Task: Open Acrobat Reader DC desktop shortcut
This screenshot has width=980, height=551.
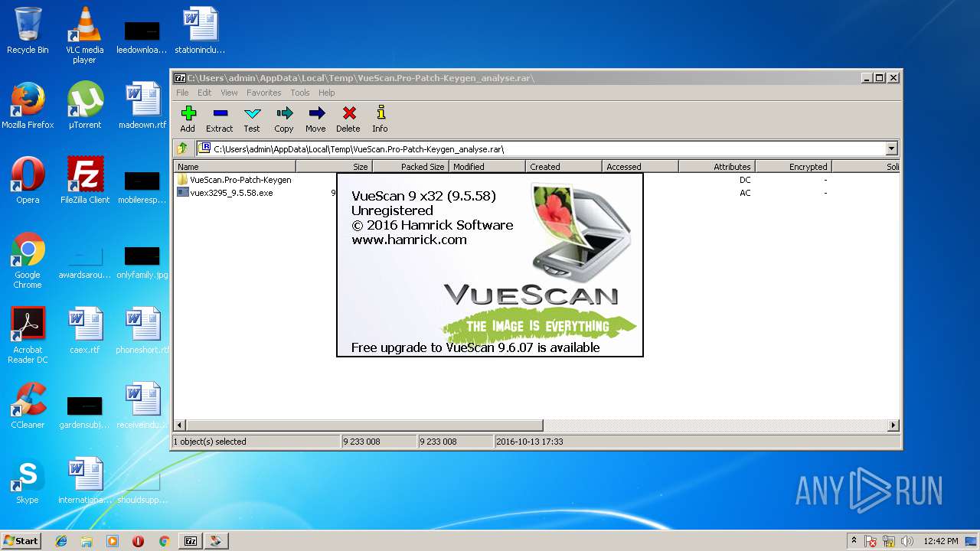Action: (28, 335)
